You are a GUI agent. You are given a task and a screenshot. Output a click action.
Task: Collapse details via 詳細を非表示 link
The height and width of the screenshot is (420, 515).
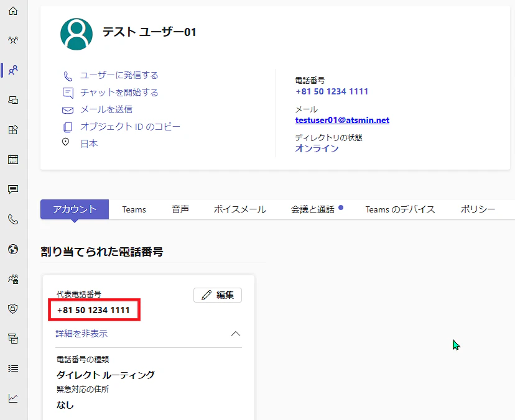81,334
